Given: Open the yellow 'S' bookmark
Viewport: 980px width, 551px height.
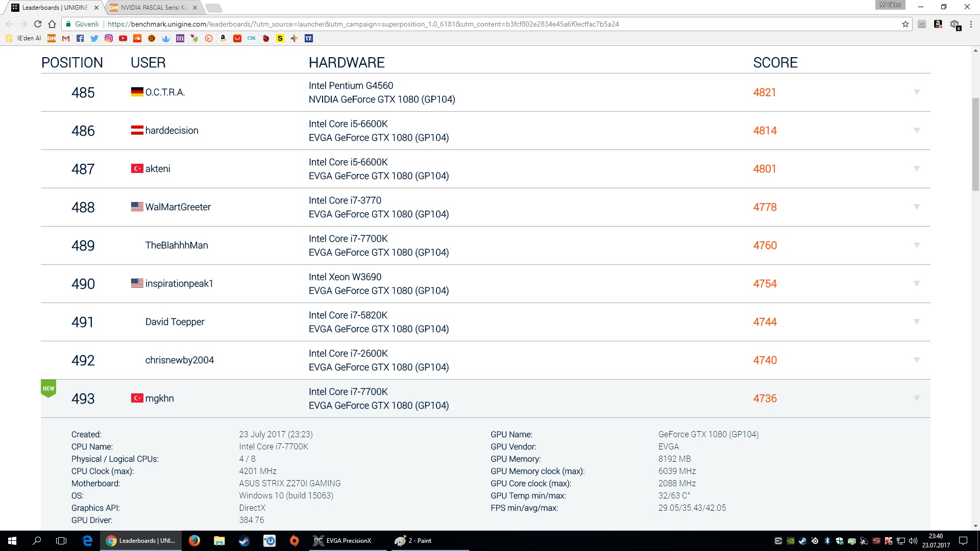Looking at the screenshot, I should [280, 38].
